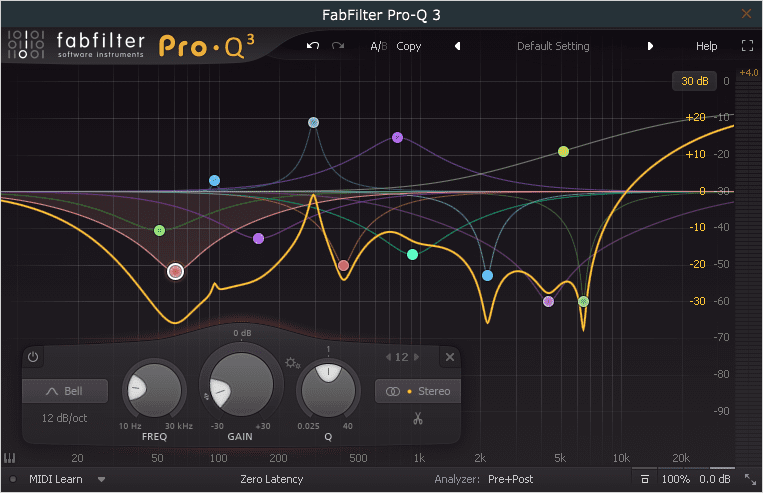Click the GAIN knob
Viewport: 763px width, 493px height.
241,382
